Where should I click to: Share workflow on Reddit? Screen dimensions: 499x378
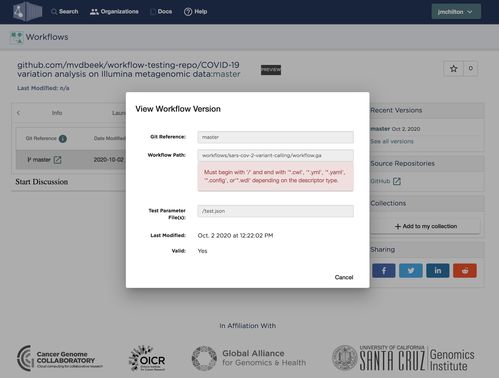[465, 271]
